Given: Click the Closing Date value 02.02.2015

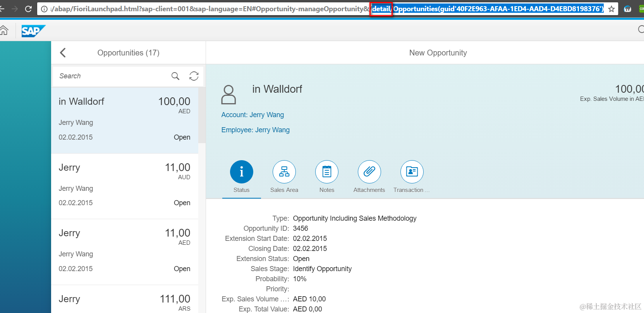Looking at the screenshot, I should pos(310,249).
